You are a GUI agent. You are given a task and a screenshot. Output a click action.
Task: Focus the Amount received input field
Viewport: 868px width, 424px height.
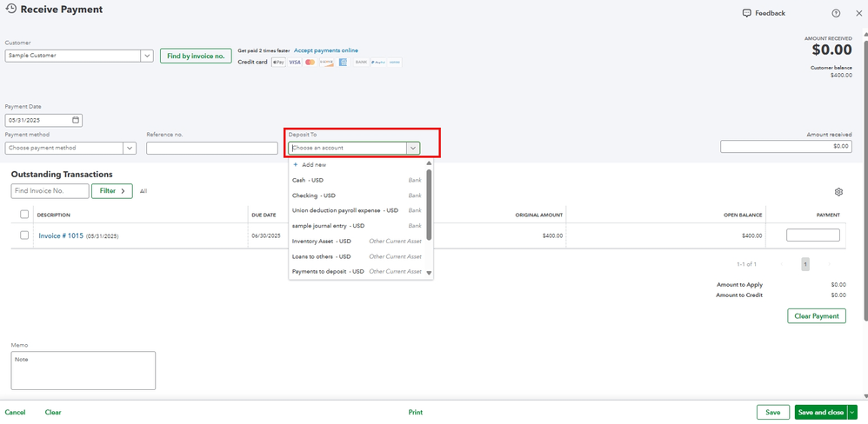(786, 147)
